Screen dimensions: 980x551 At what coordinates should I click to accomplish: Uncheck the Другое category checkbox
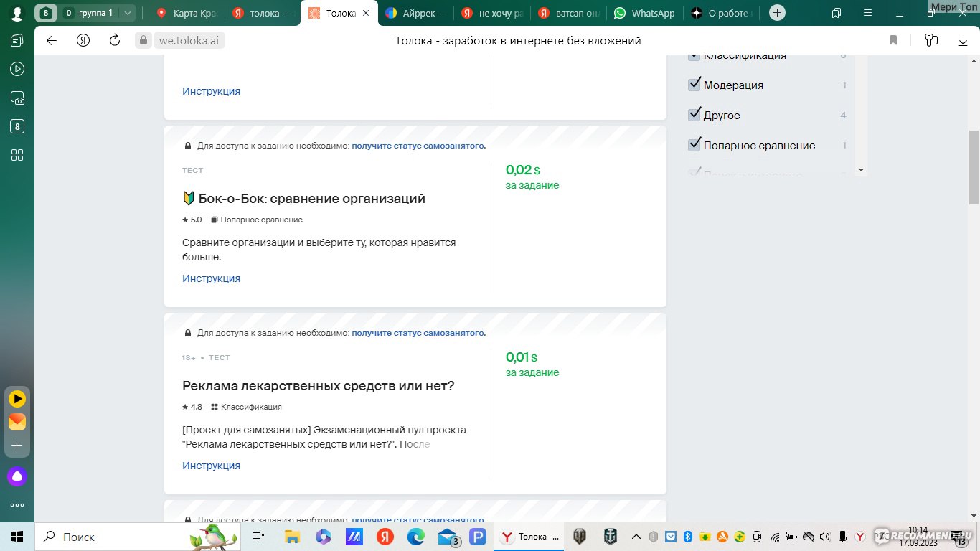click(x=694, y=114)
